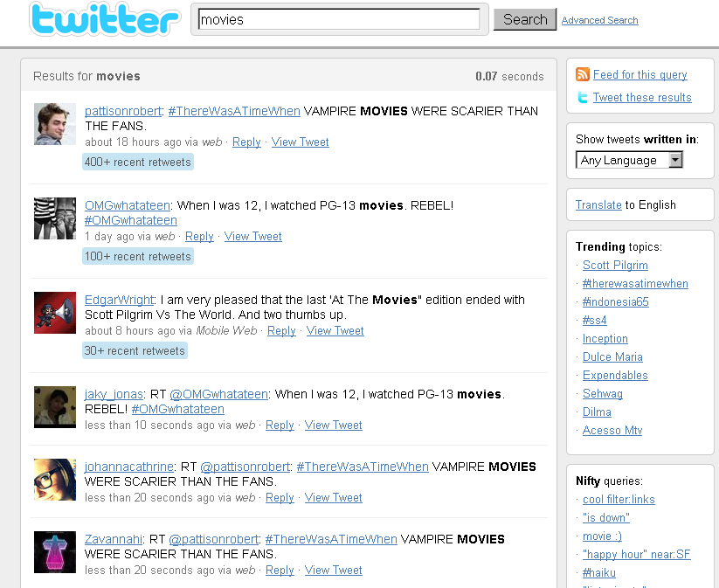719x588 pixels.
Task: Click the Search button
Action: [x=525, y=19]
